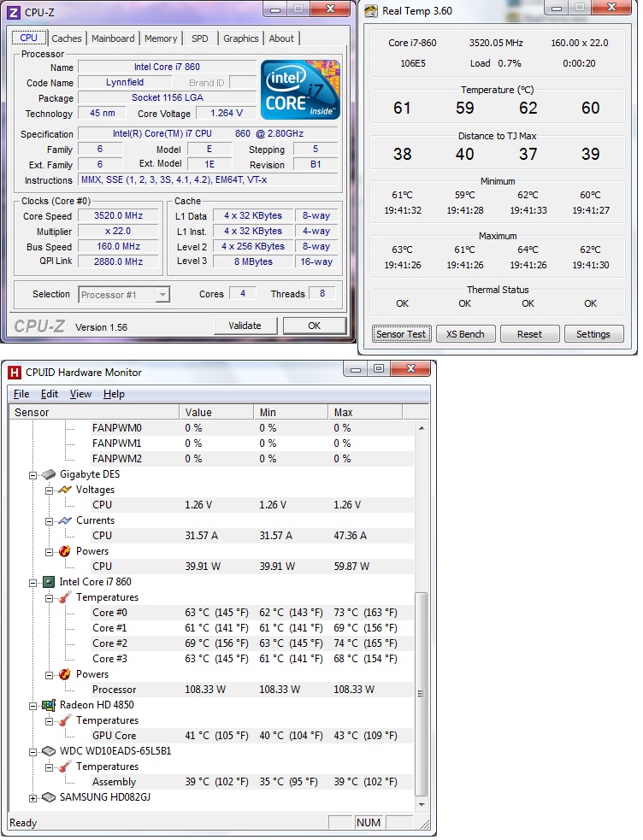Screen dimensions: 643x840
Task: Click the OK button in CPU-Z
Action: point(314,326)
